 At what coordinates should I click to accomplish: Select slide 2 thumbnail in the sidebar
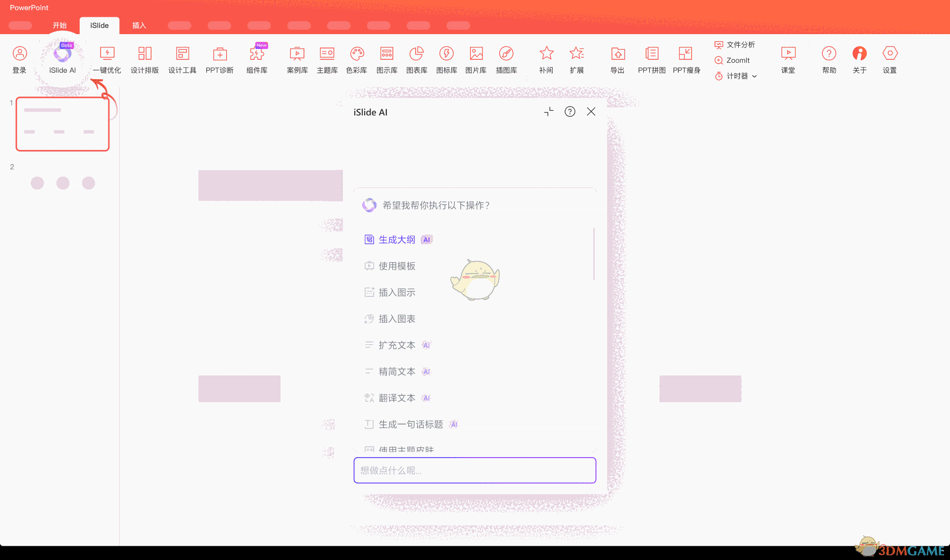point(63,183)
